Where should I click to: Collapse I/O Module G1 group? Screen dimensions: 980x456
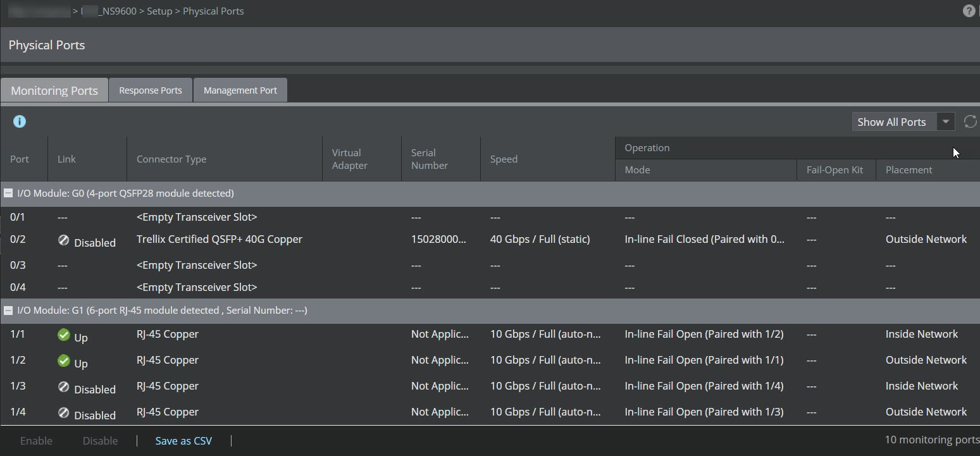point(8,311)
